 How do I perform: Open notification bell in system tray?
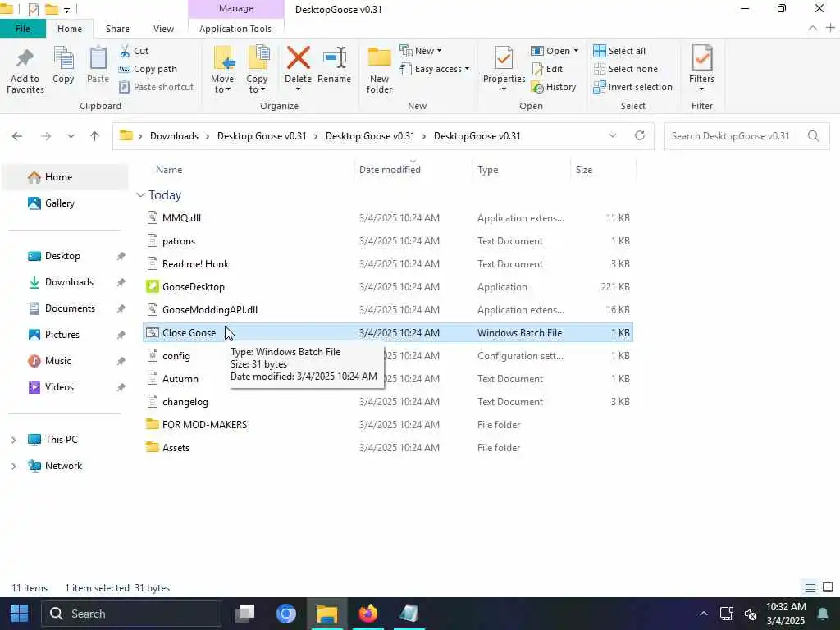click(823, 614)
